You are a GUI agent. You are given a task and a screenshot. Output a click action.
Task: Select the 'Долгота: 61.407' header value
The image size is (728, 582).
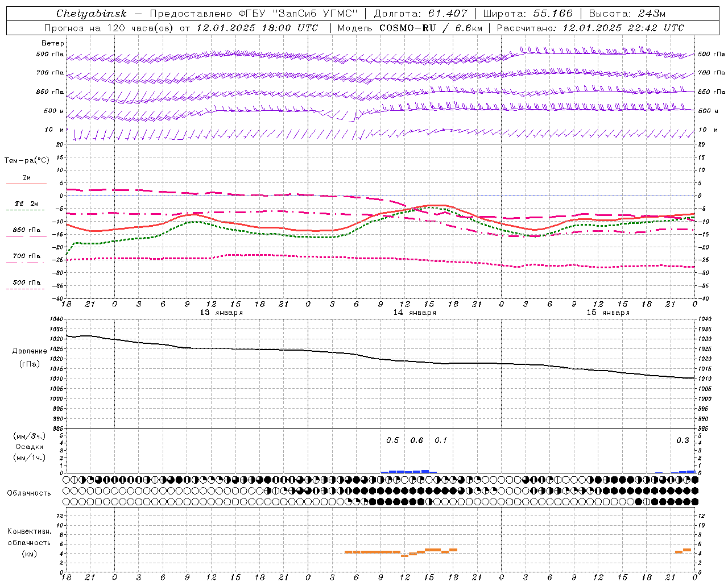pos(421,14)
